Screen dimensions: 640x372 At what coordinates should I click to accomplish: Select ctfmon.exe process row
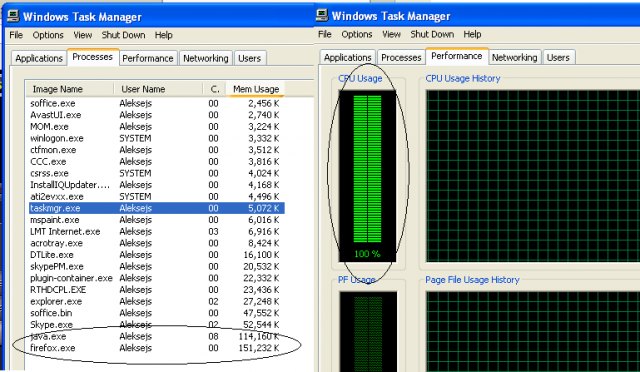coord(157,150)
